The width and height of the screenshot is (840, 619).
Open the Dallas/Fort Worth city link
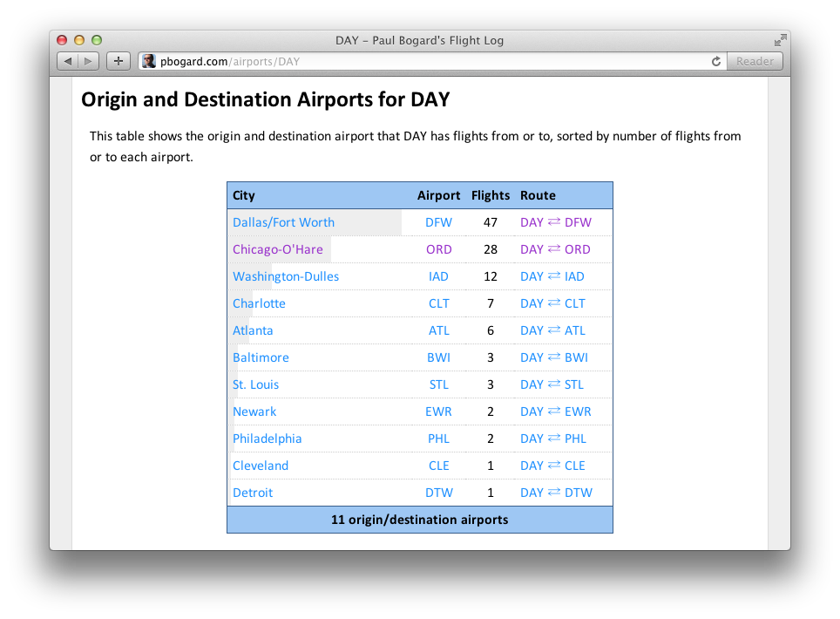[283, 222]
